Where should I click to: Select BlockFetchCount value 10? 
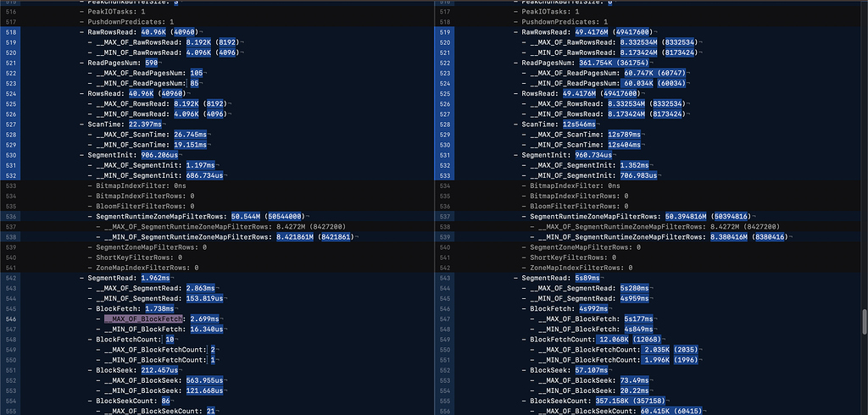(170, 340)
